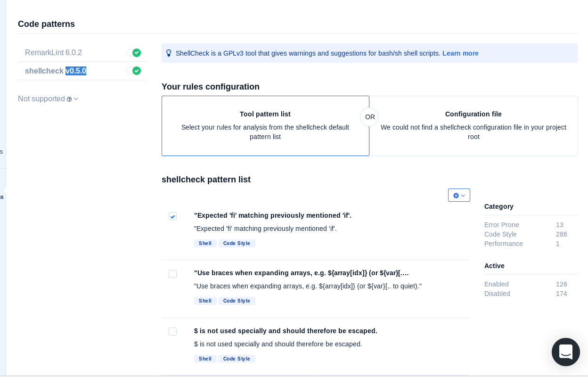The image size is (588, 377).
Task: Click the Code Style tag on first pattern
Action: (x=237, y=244)
